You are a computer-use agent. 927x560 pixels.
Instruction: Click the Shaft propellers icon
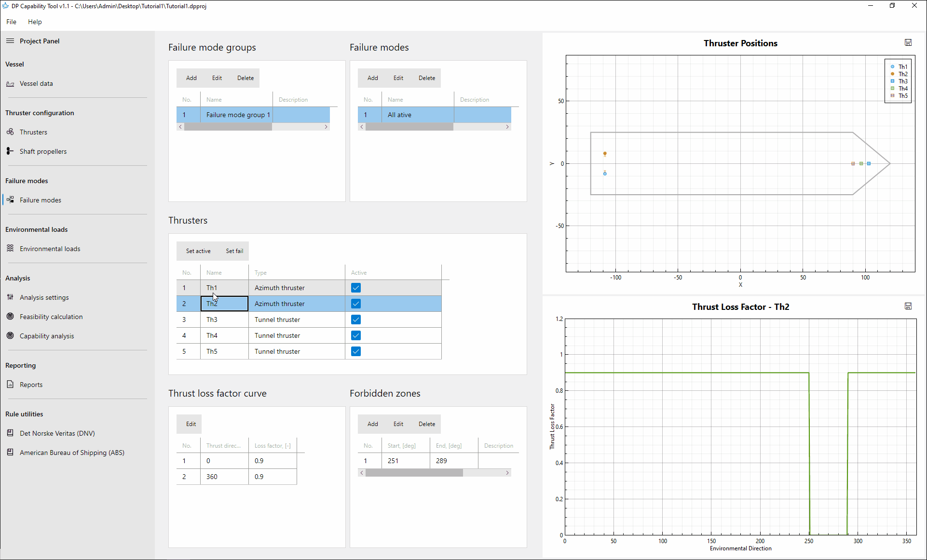click(x=10, y=151)
